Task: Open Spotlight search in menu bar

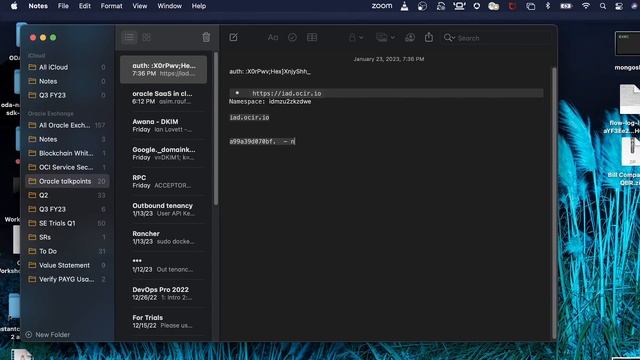Action: [x=603, y=6]
